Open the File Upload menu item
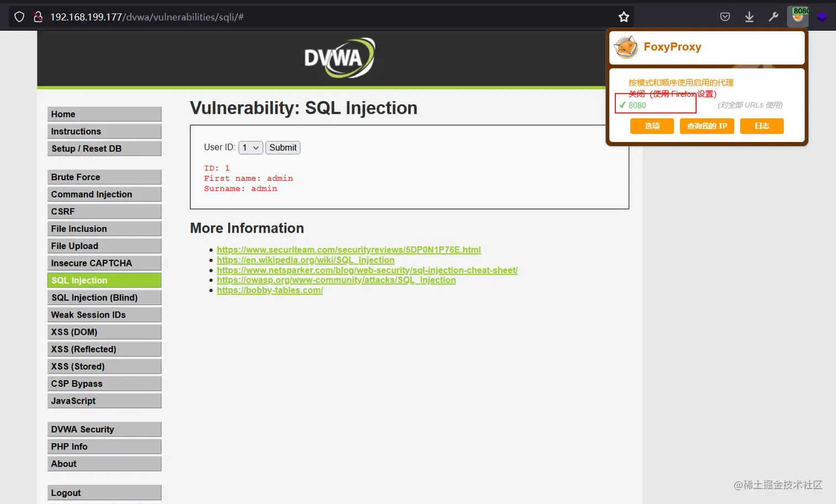Viewport: 836px width, 504px height. point(104,245)
